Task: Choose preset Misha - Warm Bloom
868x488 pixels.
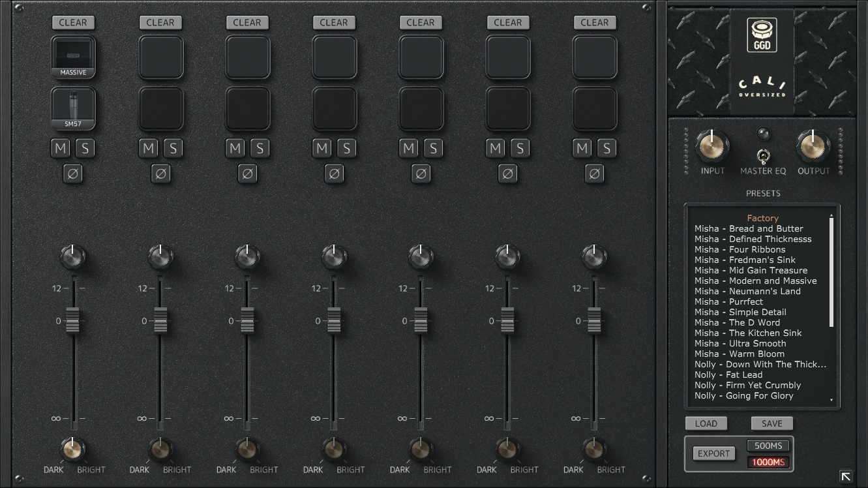Action: pyautogui.click(x=740, y=354)
